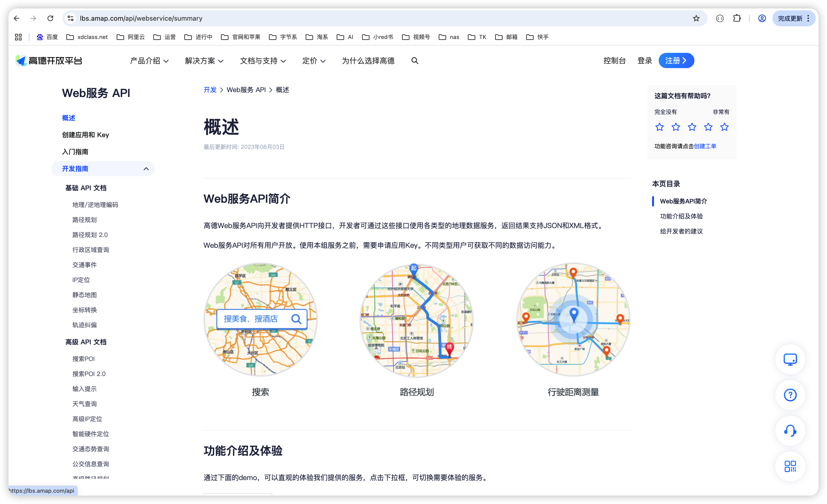827x504 pixels.
Task: Expand the 产品介绍 dropdown menu
Action: (x=149, y=61)
